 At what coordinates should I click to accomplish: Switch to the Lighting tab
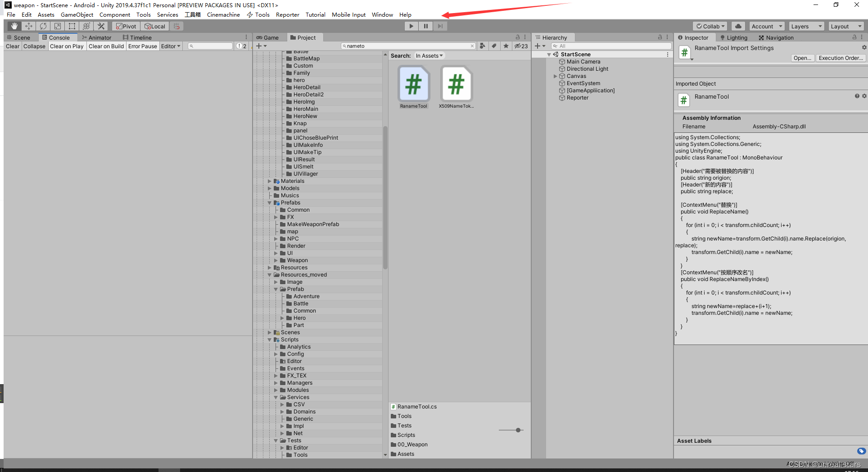[x=734, y=37]
